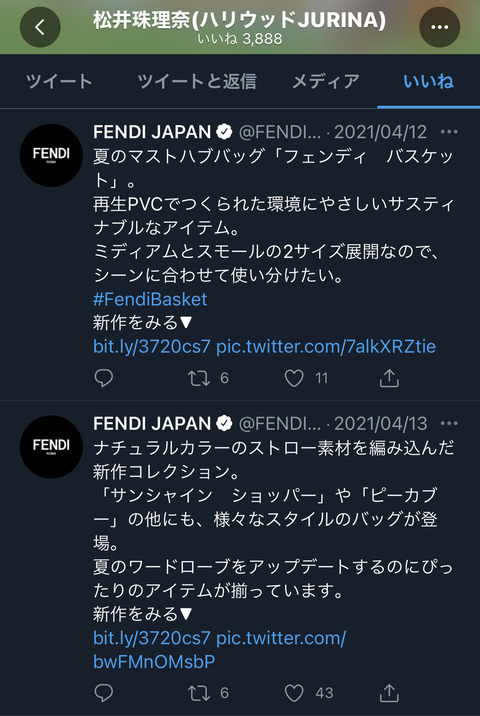Retweet the FendiBasket tweet
The height and width of the screenshot is (716, 480).
point(199,378)
